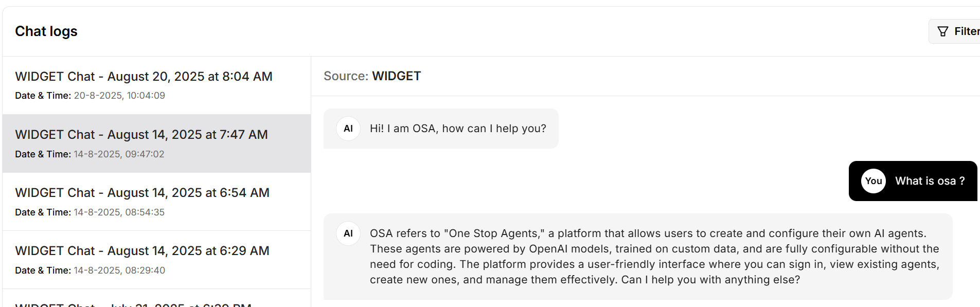980x307 pixels.
Task: Click the WIDGET source label
Action: pyautogui.click(x=396, y=76)
